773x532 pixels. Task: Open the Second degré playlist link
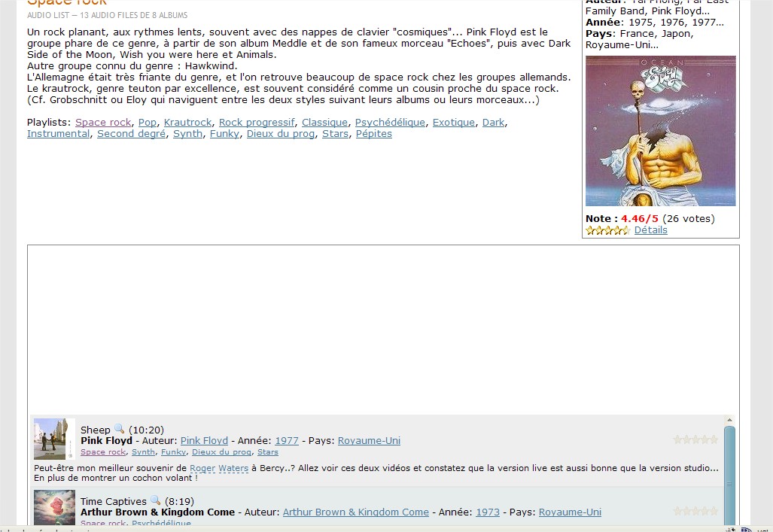click(131, 134)
